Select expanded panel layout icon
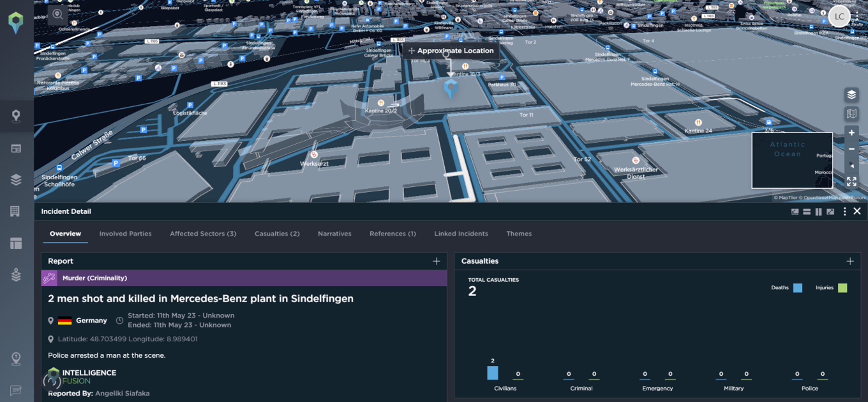The height and width of the screenshot is (402, 868). [830, 212]
